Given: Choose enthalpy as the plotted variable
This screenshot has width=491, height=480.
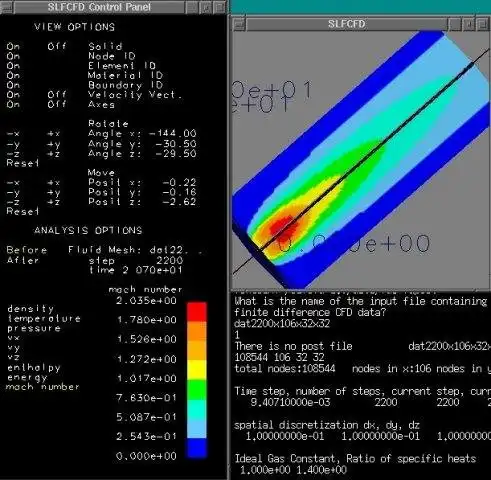Looking at the screenshot, I should tap(34, 368).
